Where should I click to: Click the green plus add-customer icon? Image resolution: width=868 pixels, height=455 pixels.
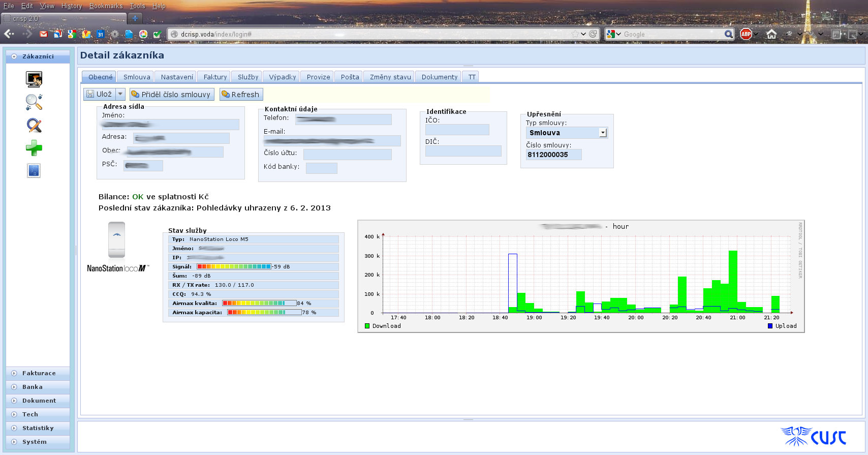34,148
